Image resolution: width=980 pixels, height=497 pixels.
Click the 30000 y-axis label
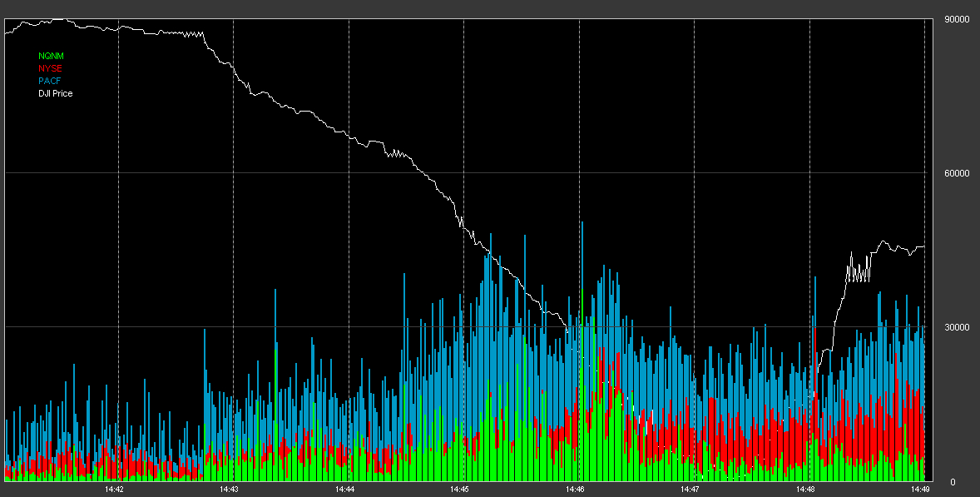tap(958, 327)
